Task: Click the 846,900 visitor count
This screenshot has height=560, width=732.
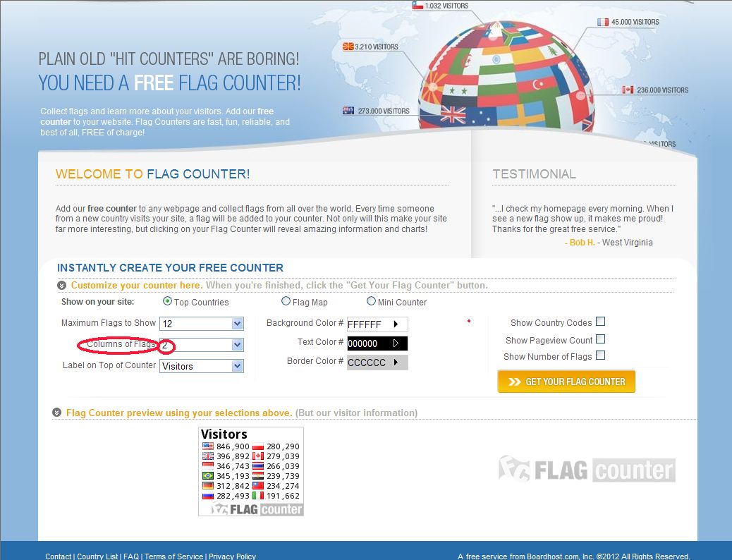Action: pyautogui.click(x=233, y=446)
